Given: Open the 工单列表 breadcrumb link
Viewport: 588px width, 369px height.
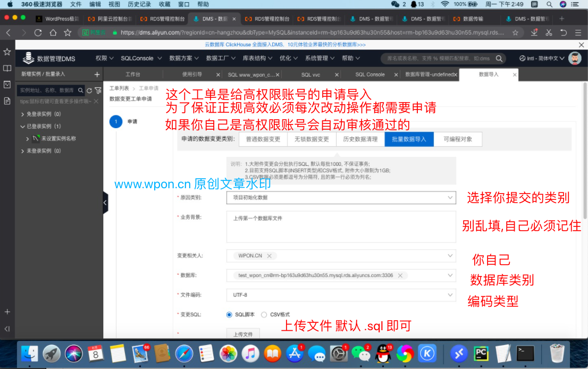Looking at the screenshot, I should (x=119, y=88).
